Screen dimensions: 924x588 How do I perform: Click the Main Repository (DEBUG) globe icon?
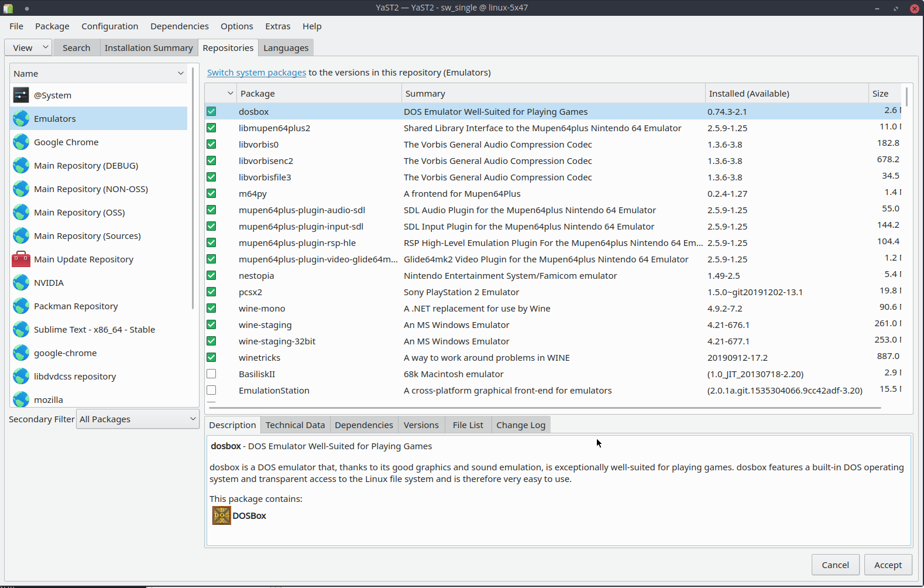tap(21, 165)
